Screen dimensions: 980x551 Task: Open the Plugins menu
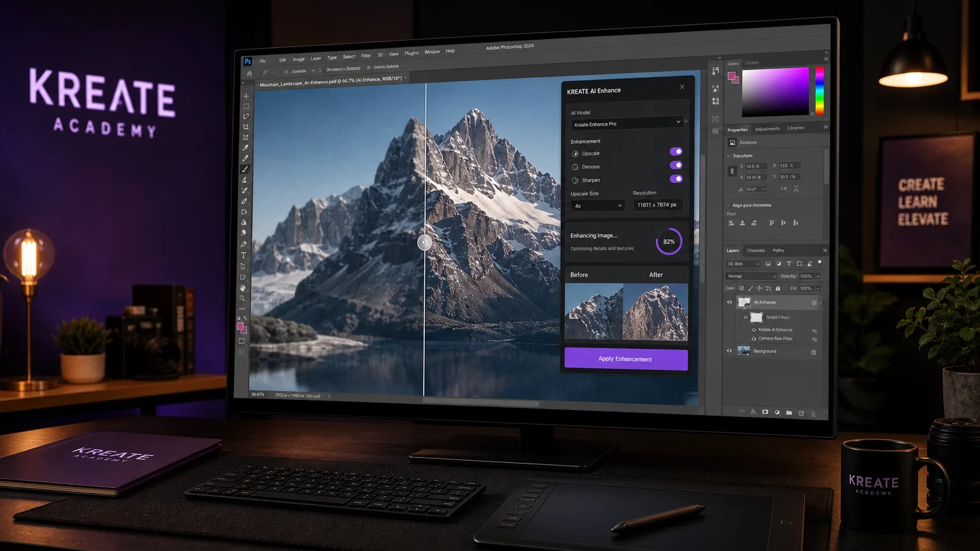(412, 54)
